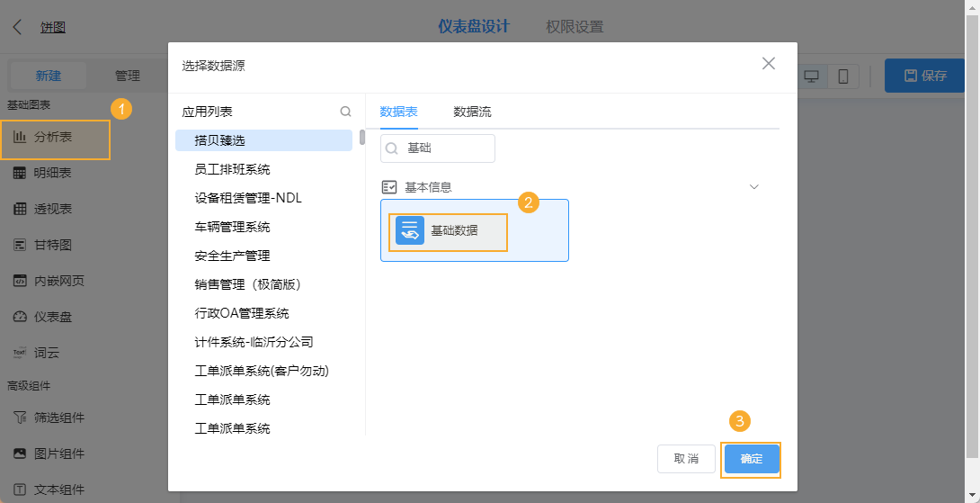
Task: Click the 饼图 title link
Action: (53, 27)
